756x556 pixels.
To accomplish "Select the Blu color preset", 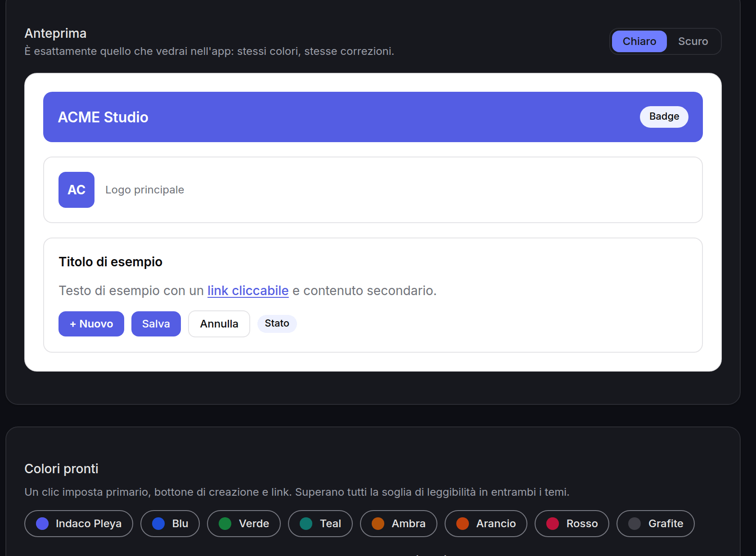I will click(170, 524).
